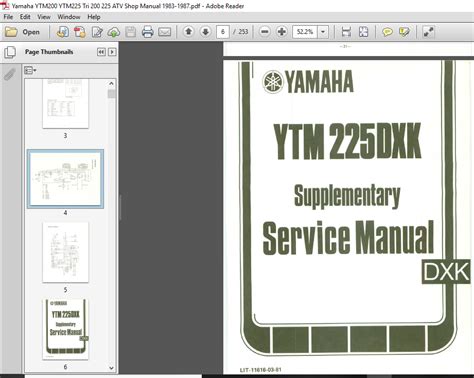Click the Convert PDF icon
Viewport: 474px width, 378px height.
coord(80,32)
